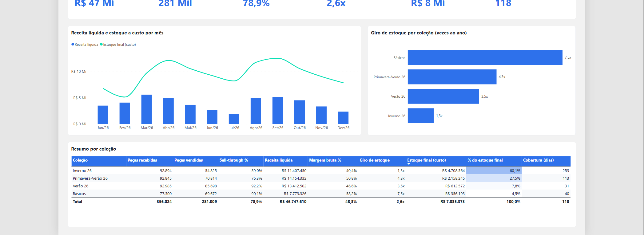Click the Ago/26 revenue bar

[256, 111]
